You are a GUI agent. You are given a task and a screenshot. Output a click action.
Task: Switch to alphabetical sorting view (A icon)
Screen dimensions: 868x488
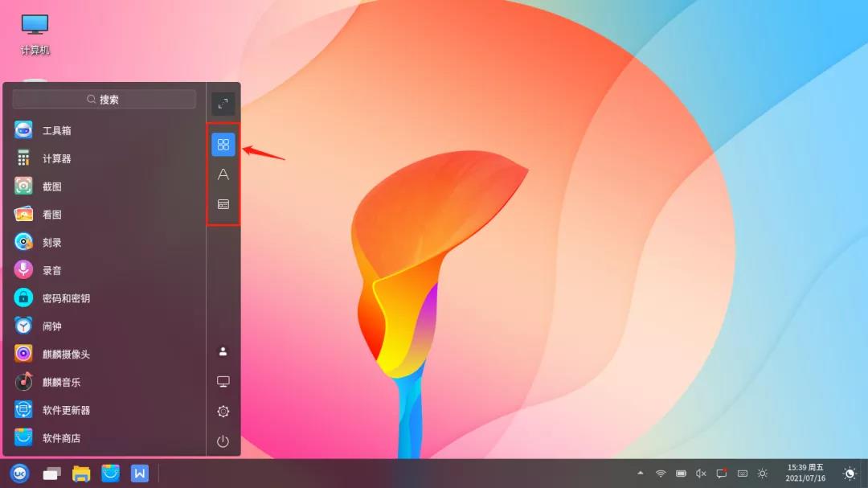point(223,174)
